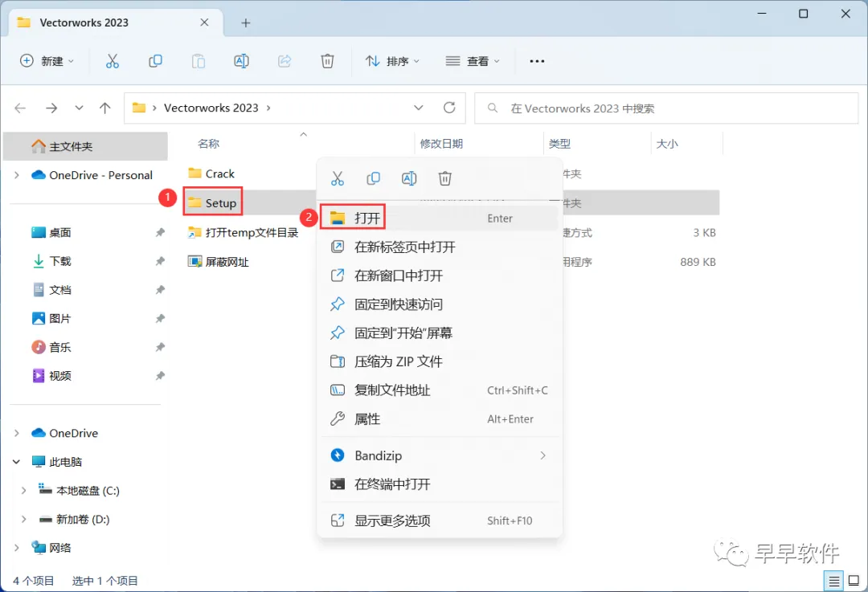Choose 在终端中打开
The height and width of the screenshot is (592, 868).
click(440, 484)
